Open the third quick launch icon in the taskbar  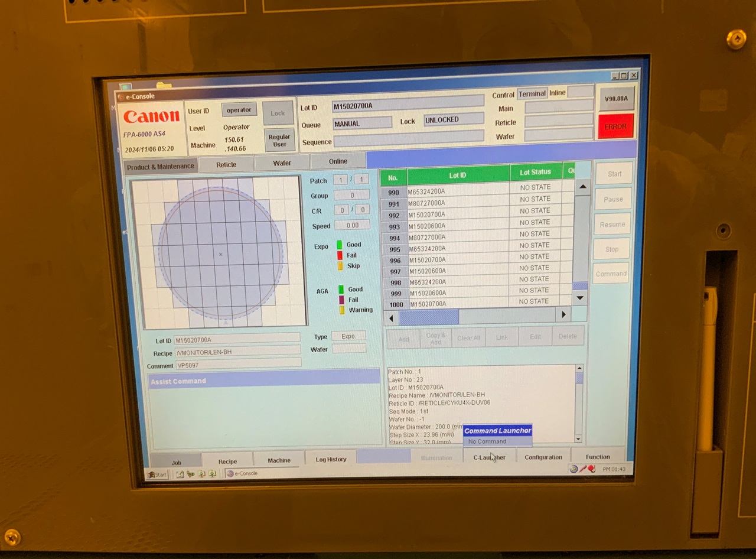click(x=201, y=474)
